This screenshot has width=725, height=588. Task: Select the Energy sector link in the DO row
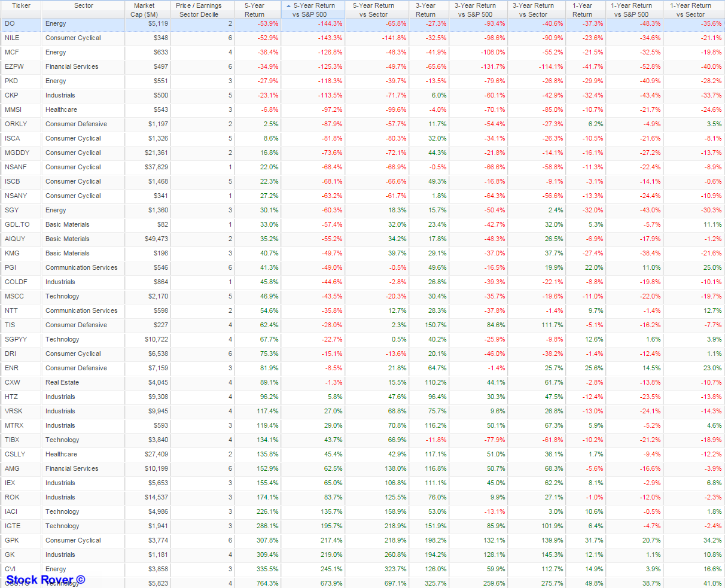click(55, 23)
